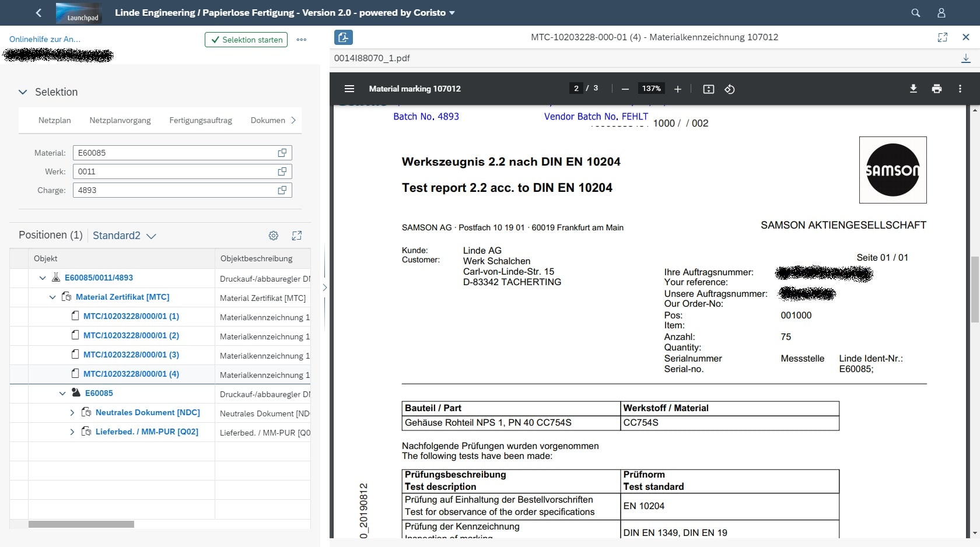980x547 pixels.
Task: Switch to the Netzplanvorgang tab
Action: coord(120,120)
